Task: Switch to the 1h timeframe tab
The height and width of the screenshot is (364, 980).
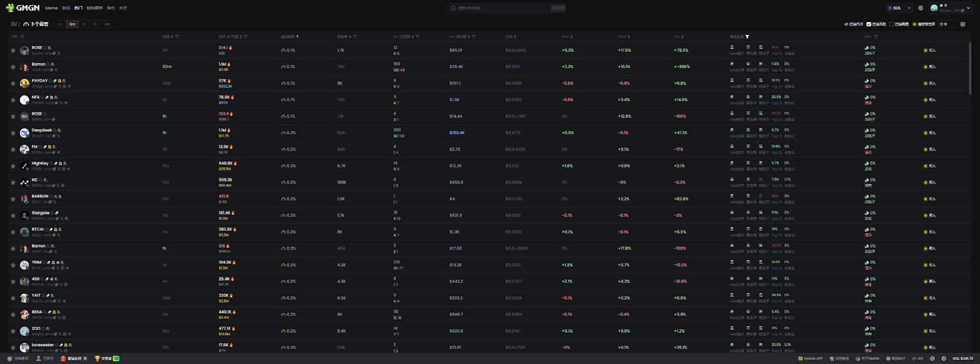Action: click(x=84, y=24)
